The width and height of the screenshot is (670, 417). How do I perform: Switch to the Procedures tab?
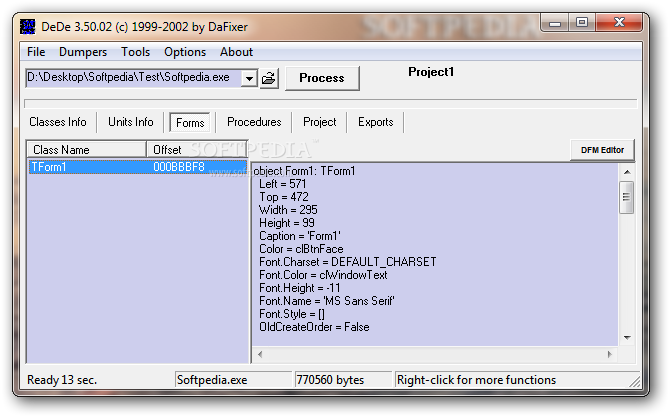click(254, 122)
